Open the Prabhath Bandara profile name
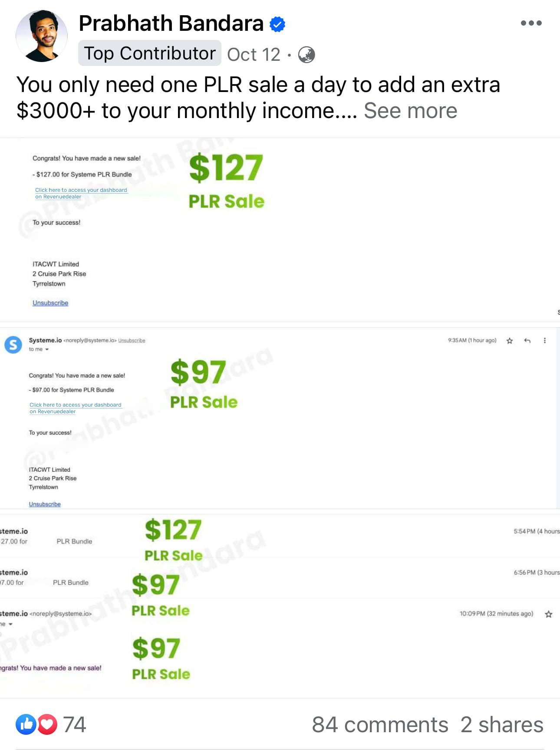Screen dimensions: 560x750 (171, 23)
